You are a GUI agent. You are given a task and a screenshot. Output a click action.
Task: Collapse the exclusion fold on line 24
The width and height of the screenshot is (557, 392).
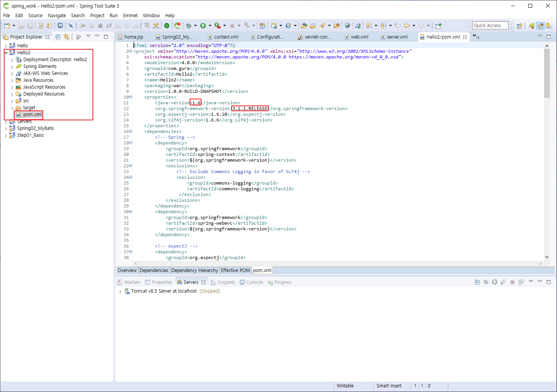click(130, 177)
